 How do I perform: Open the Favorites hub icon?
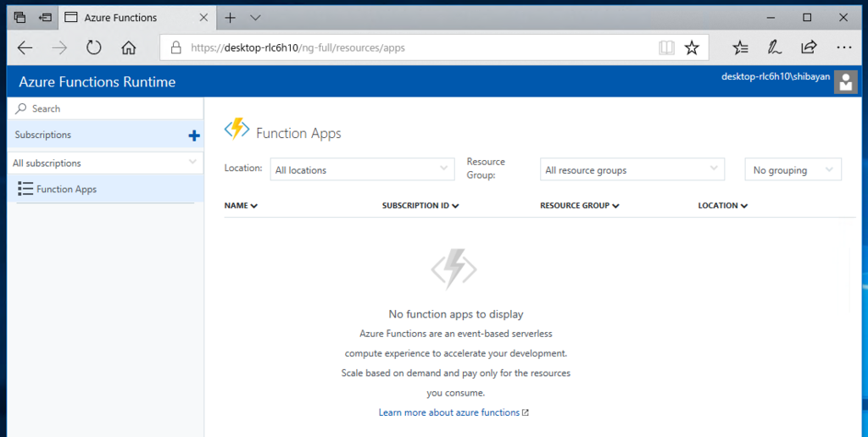pos(740,48)
